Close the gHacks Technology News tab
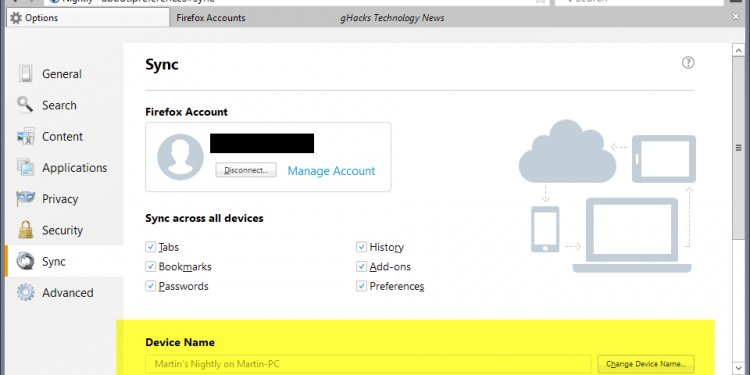 [736, 17]
